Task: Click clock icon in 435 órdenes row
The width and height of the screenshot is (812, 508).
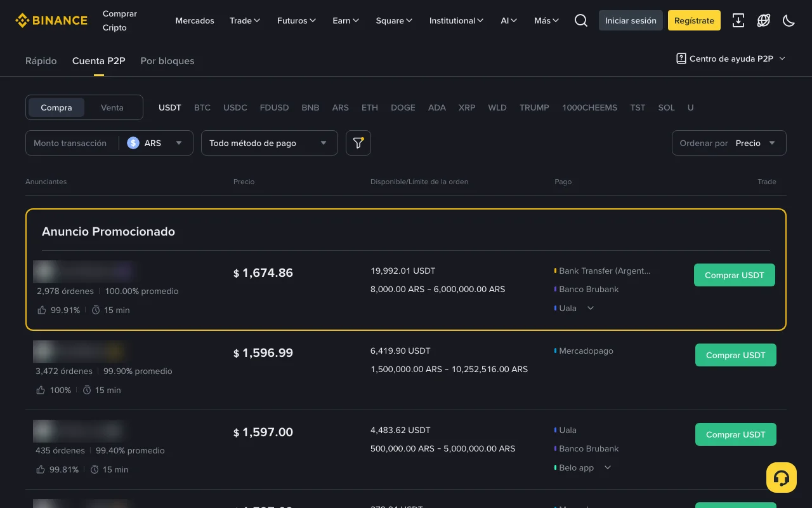Action: [95, 469]
